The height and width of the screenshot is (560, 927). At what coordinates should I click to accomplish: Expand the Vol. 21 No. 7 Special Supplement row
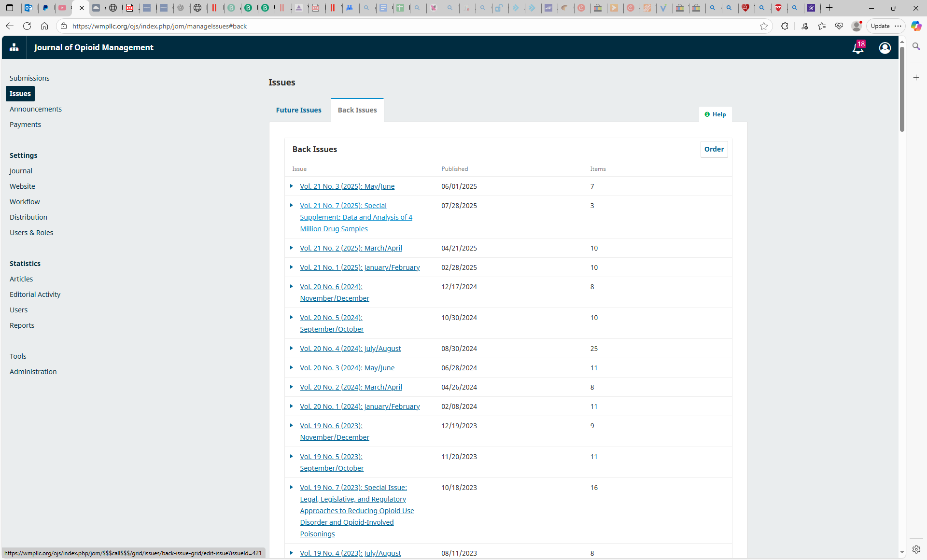[292, 205]
